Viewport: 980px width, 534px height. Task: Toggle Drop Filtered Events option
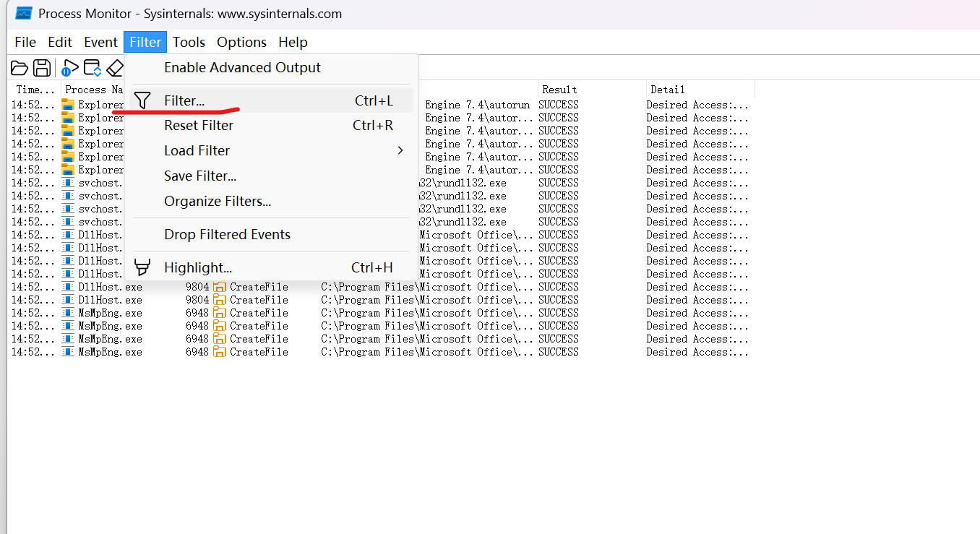(x=271, y=234)
